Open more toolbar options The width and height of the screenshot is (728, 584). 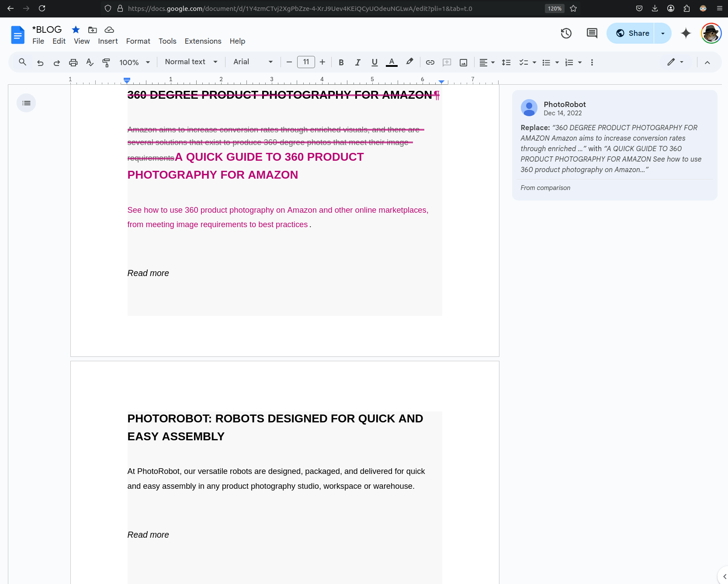tap(592, 62)
